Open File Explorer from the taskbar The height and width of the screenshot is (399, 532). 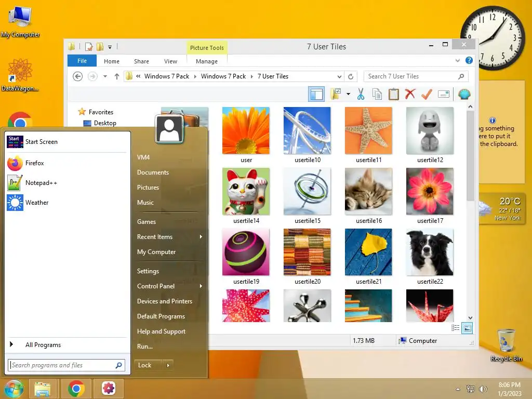coord(43,389)
